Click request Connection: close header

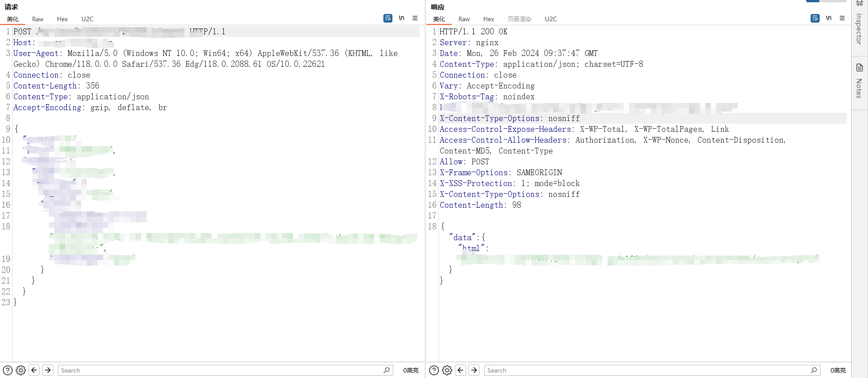click(x=52, y=75)
